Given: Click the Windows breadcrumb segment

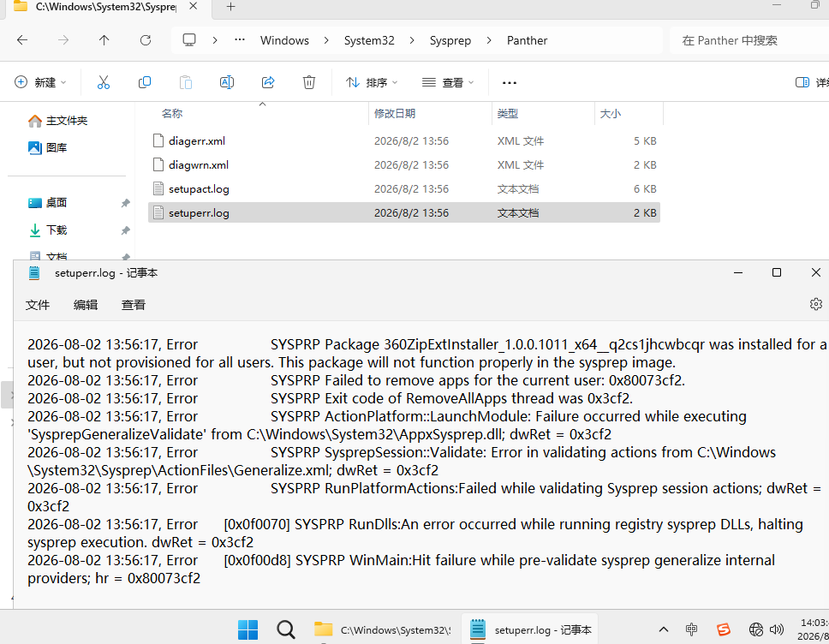Looking at the screenshot, I should (x=284, y=40).
